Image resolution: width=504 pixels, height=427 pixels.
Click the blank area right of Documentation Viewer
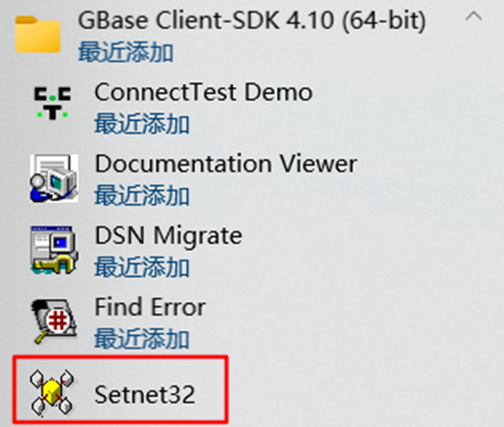coord(429,178)
